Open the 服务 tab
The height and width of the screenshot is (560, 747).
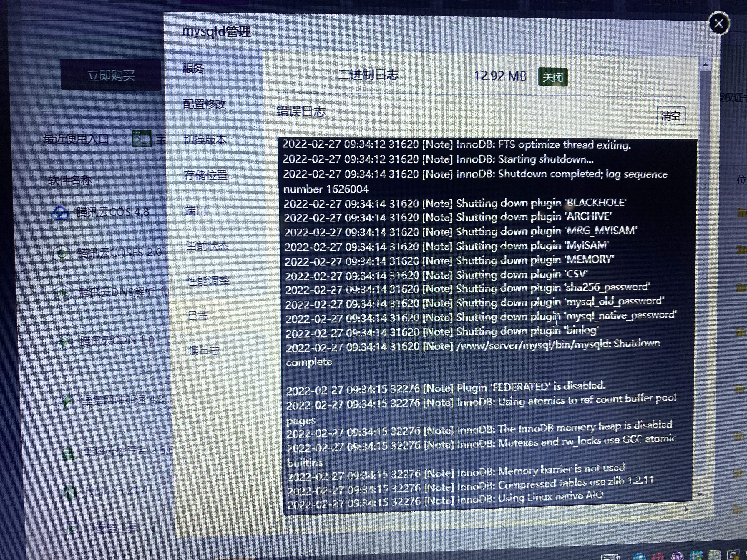(193, 69)
